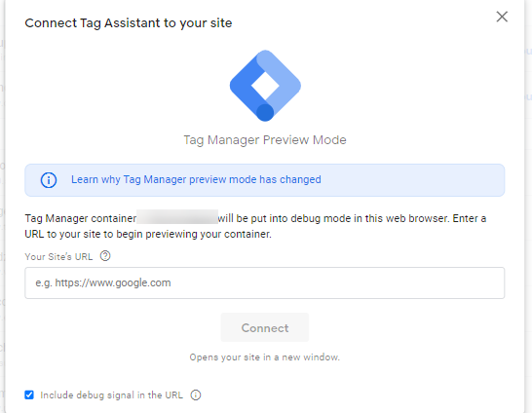
Task: Click the 'Opens your site in a new window' caption
Action: point(265,357)
